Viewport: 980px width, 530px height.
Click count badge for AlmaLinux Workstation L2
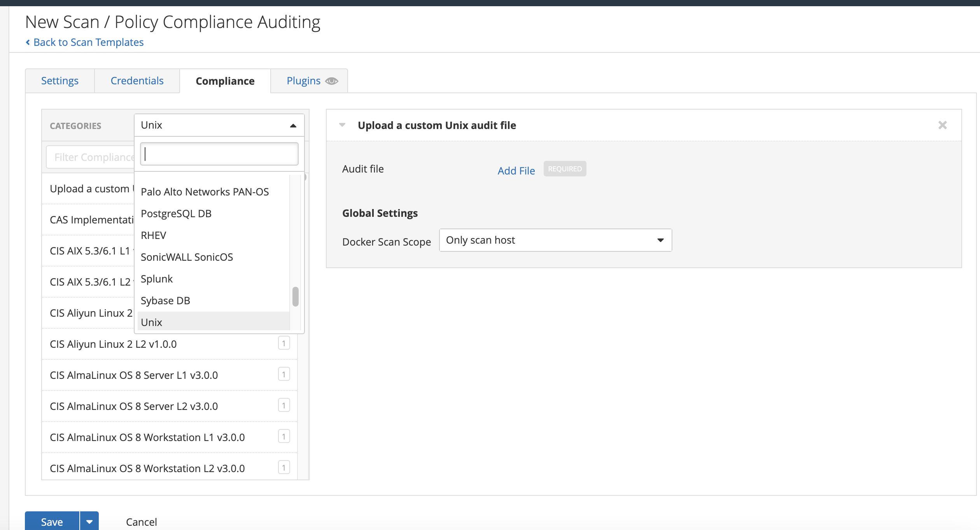[x=284, y=467]
